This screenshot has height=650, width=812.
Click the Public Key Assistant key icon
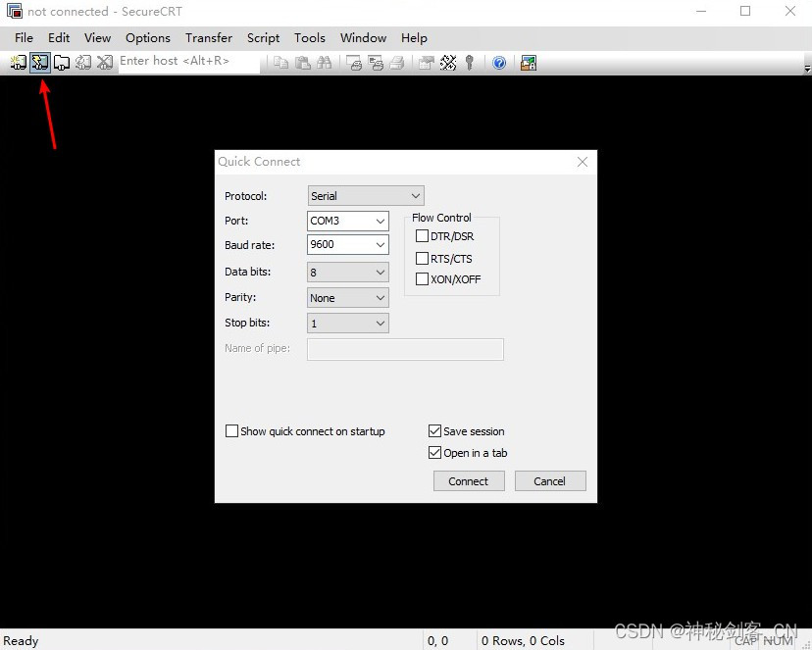tap(469, 63)
